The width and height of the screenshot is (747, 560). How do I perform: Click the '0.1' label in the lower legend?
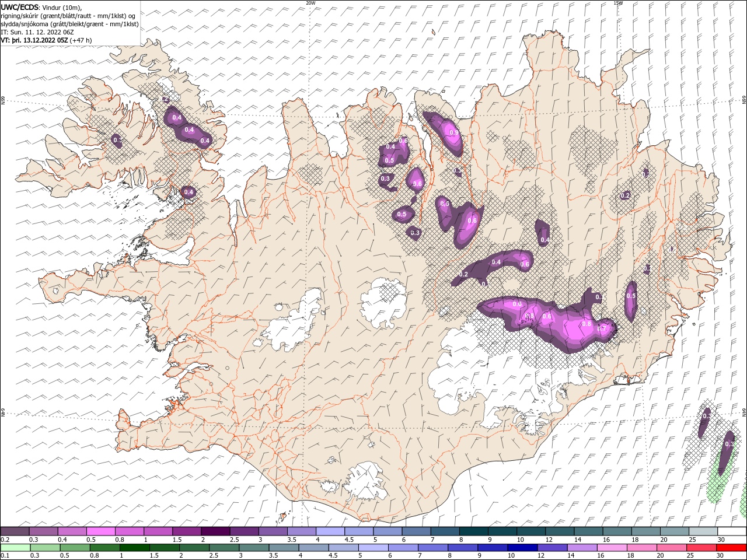(6, 556)
